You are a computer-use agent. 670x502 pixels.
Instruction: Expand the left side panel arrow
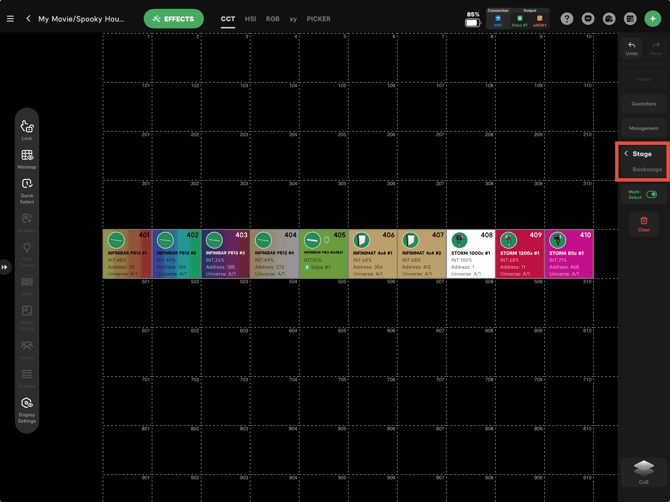[x=5, y=267]
